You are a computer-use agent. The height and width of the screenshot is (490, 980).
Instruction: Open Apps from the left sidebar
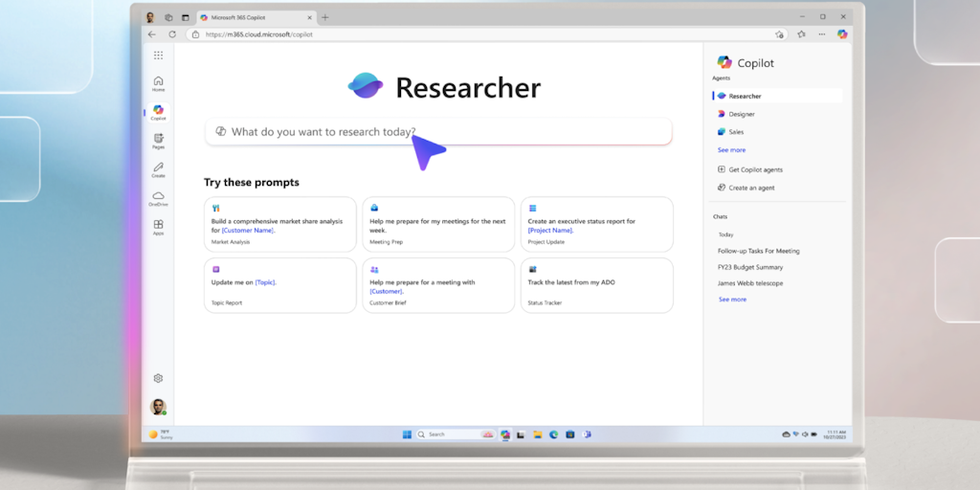point(158,228)
